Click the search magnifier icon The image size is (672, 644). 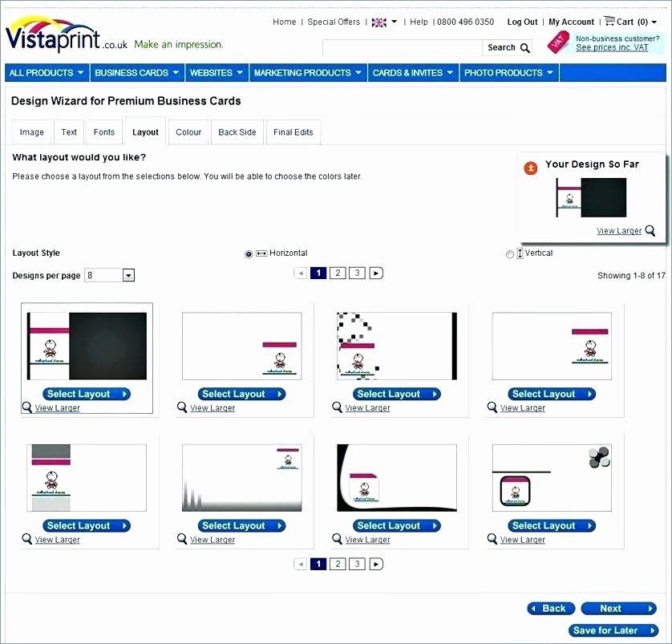tap(525, 48)
